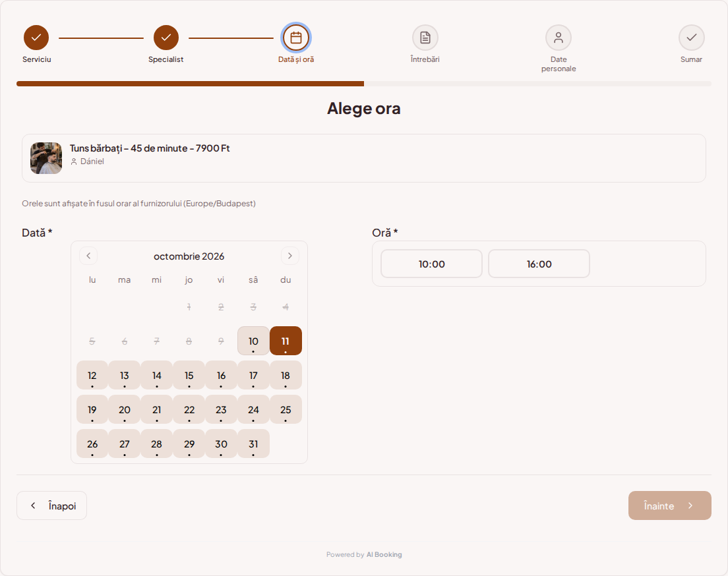728x576 pixels.
Task: Click the Specialist step label
Action: (166, 59)
